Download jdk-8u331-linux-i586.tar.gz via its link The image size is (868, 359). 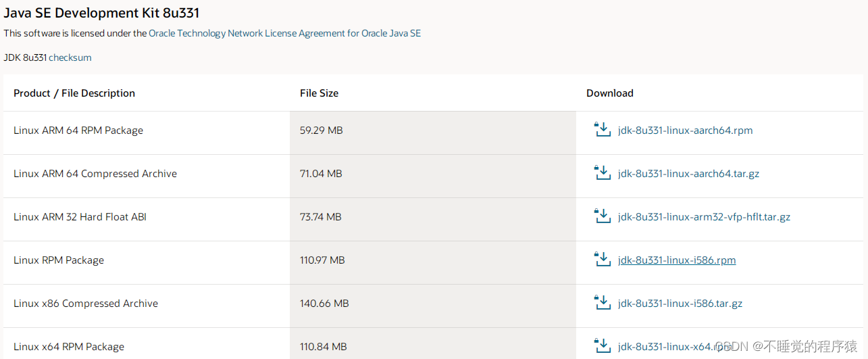(x=680, y=304)
